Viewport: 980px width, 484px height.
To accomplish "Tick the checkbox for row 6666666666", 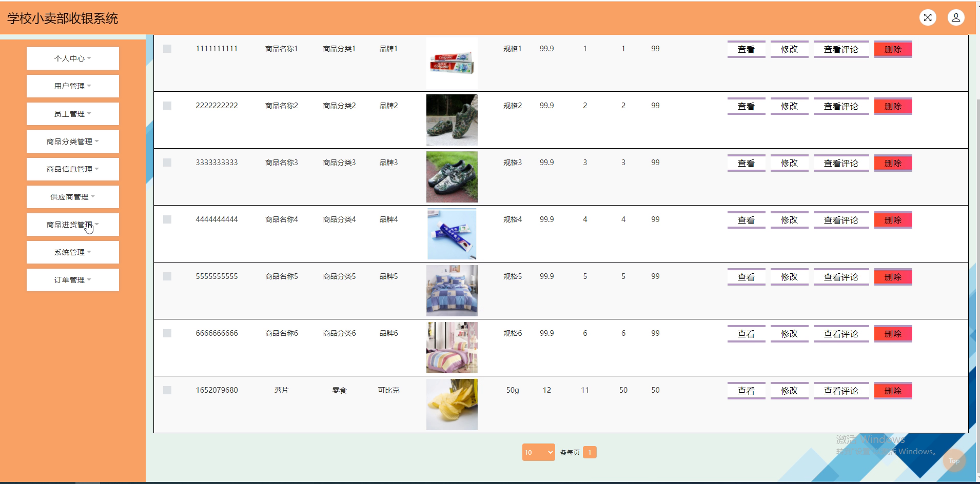I will pyautogui.click(x=167, y=333).
